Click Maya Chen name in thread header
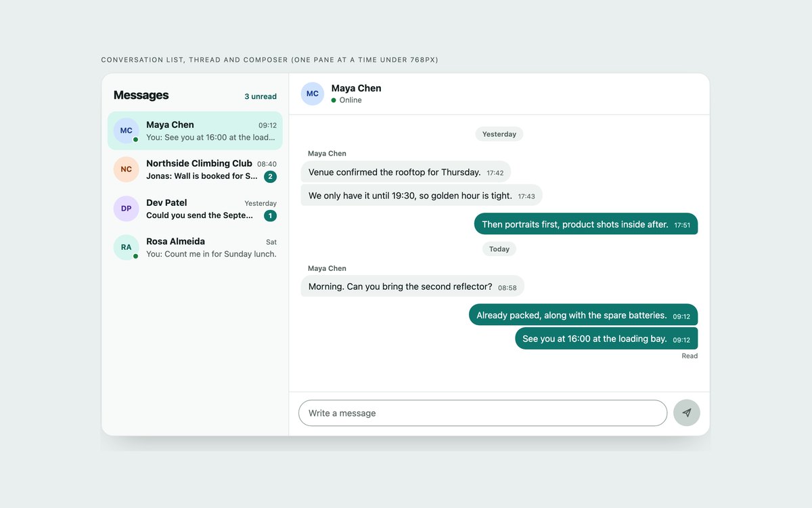This screenshot has height=508, width=812. click(356, 88)
